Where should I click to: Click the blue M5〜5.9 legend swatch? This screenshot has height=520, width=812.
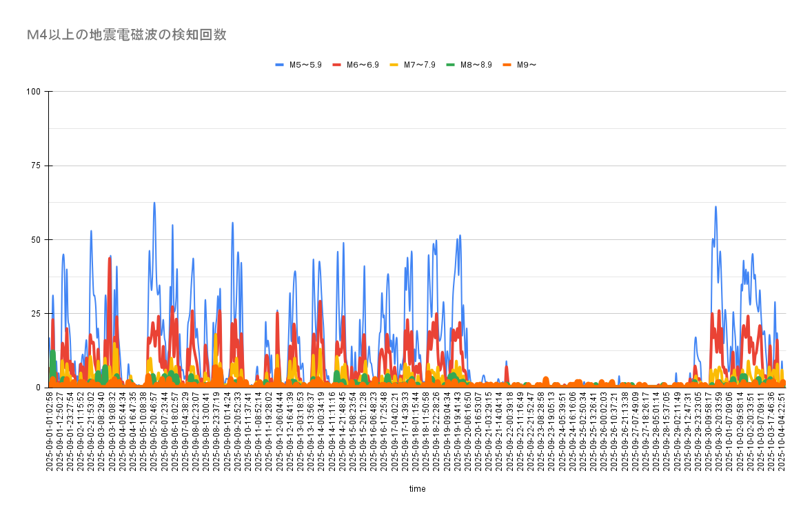[280, 65]
